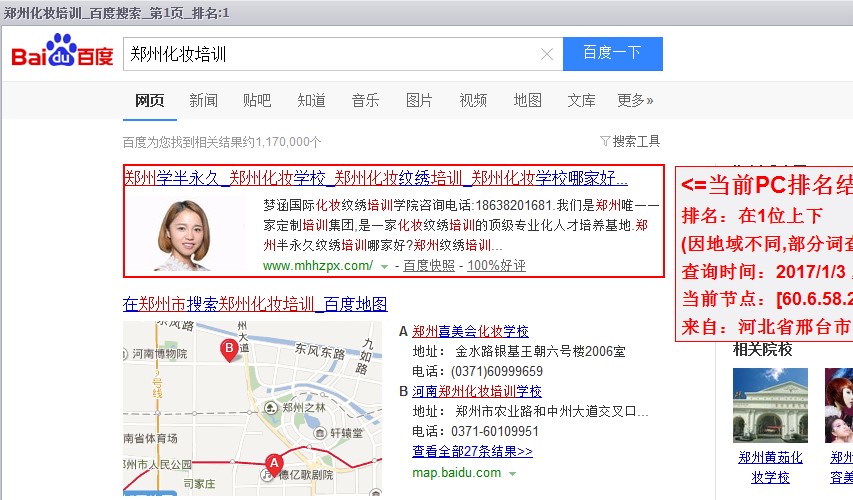Screen dimensions: 853x500
Task: Click map marker A on the map
Action: click(273, 463)
